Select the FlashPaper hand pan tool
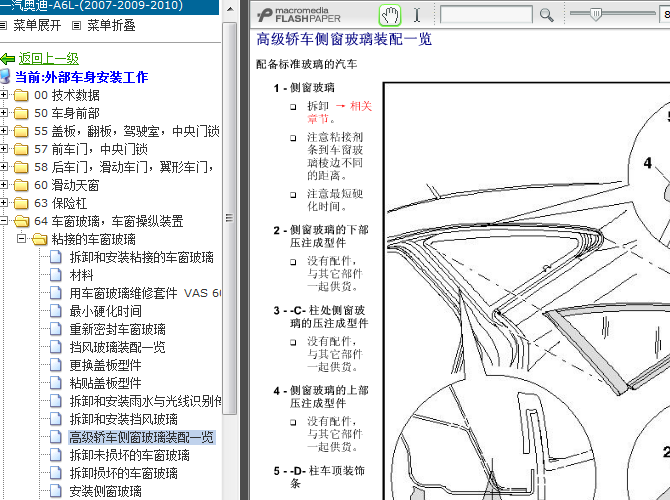 (390, 15)
